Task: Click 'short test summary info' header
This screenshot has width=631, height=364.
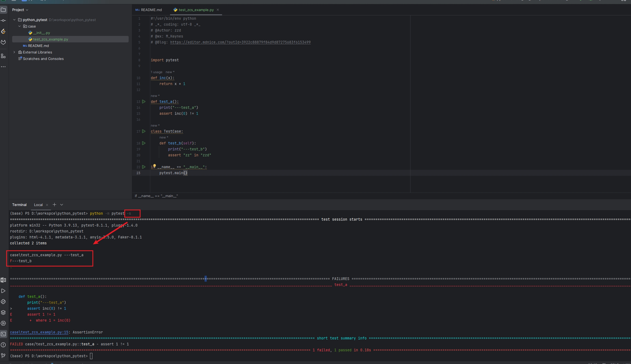Action: click(x=342, y=338)
